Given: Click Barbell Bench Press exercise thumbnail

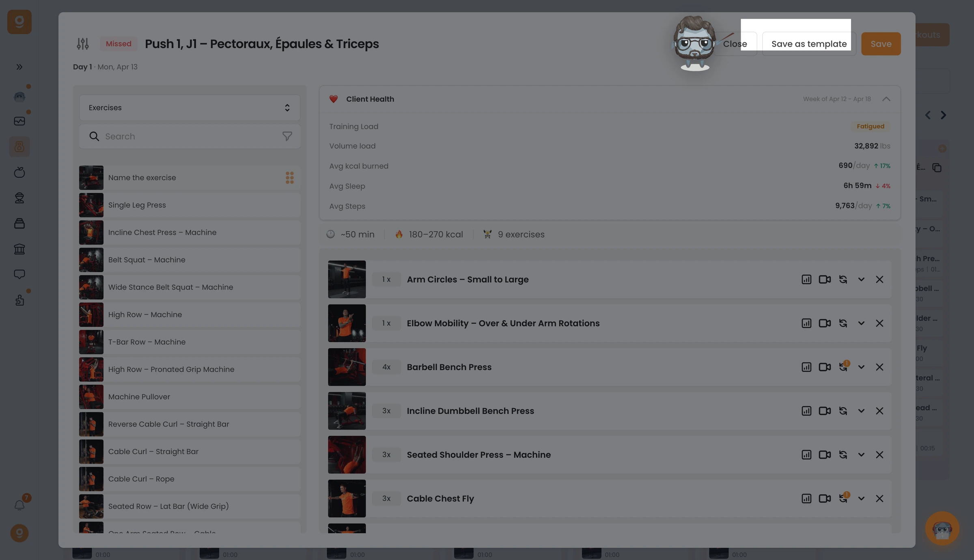Looking at the screenshot, I should [347, 367].
